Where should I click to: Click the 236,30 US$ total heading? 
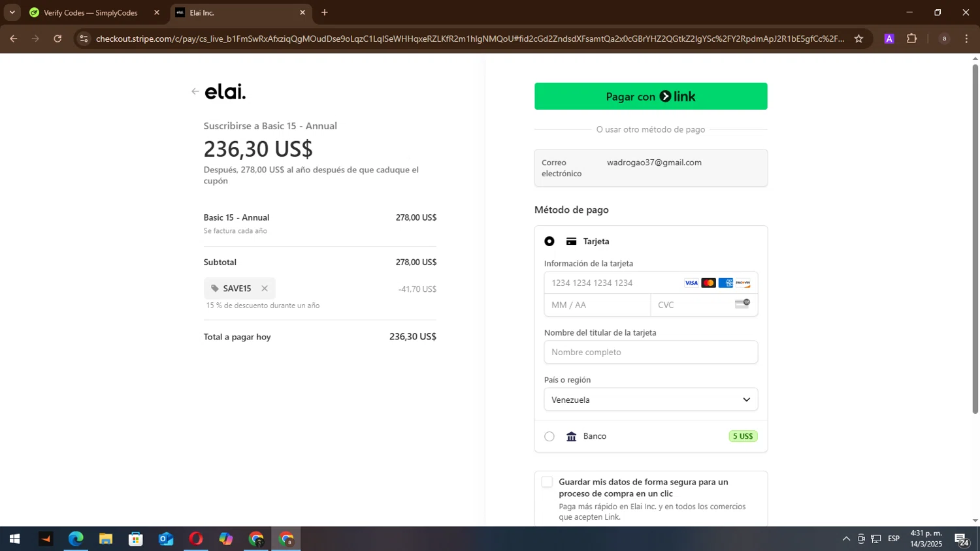[x=258, y=149]
